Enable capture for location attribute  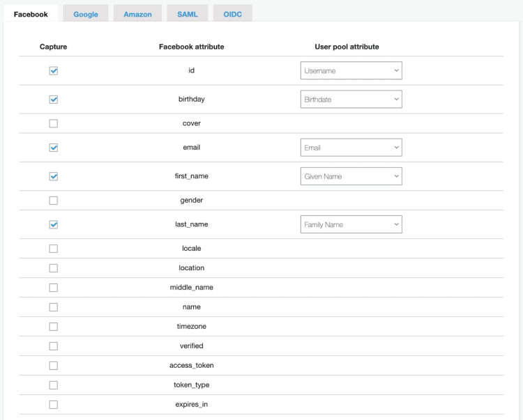(x=54, y=268)
